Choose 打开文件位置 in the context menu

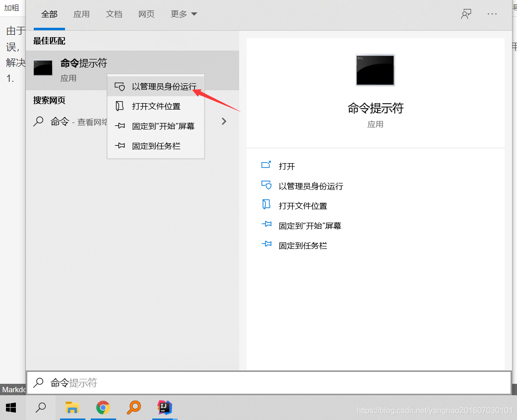pos(156,106)
